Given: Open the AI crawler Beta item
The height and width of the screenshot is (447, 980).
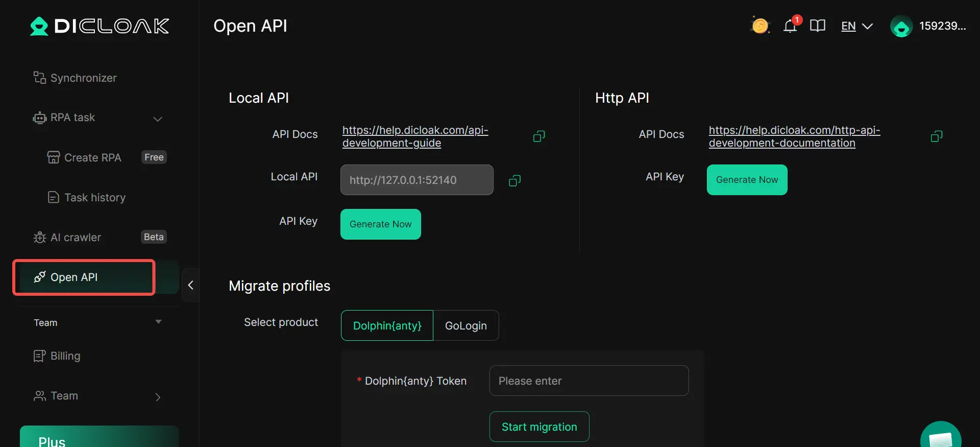Looking at the screenshot, I should (x=76, y=238).
